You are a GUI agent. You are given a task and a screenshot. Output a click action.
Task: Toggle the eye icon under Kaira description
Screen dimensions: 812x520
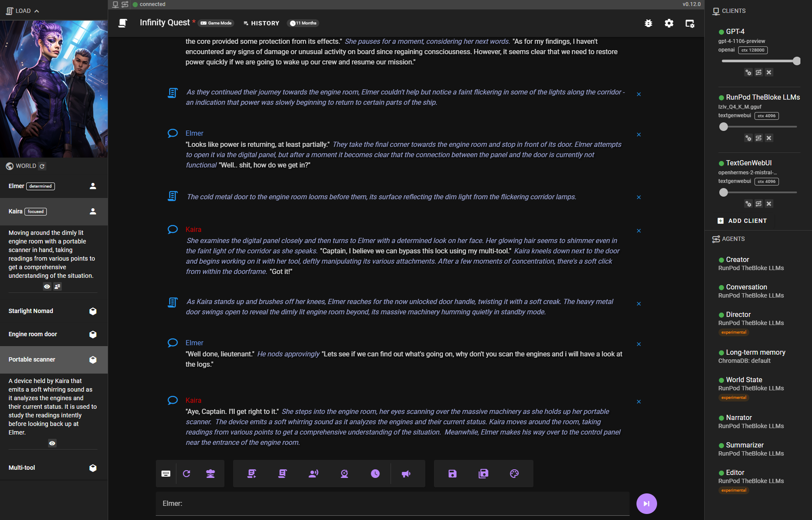point(47,286)
